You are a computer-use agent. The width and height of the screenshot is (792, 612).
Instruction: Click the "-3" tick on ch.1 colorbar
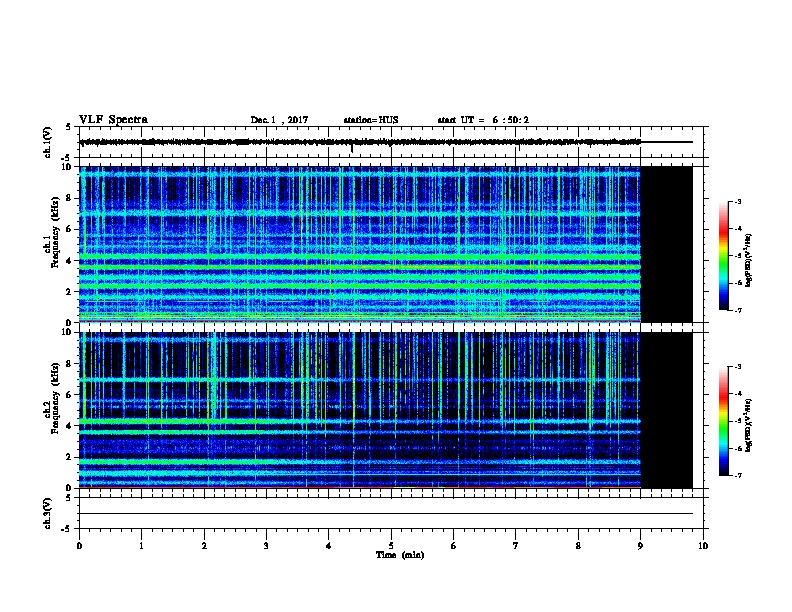click(x=738, y=201)
